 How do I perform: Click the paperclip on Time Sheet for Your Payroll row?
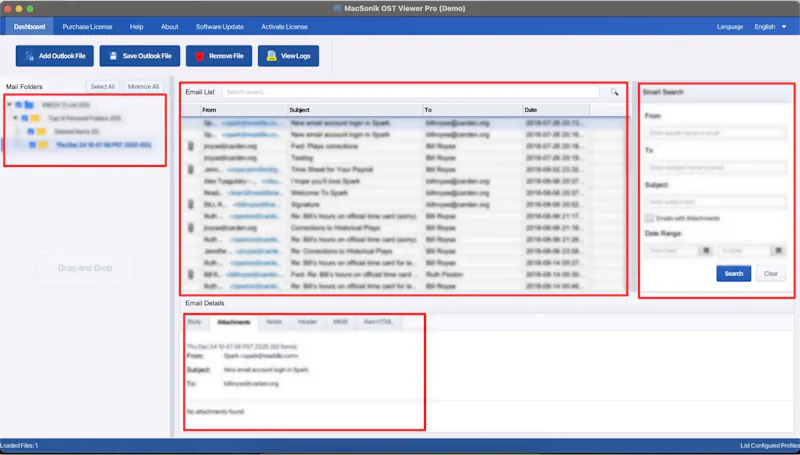191,169
